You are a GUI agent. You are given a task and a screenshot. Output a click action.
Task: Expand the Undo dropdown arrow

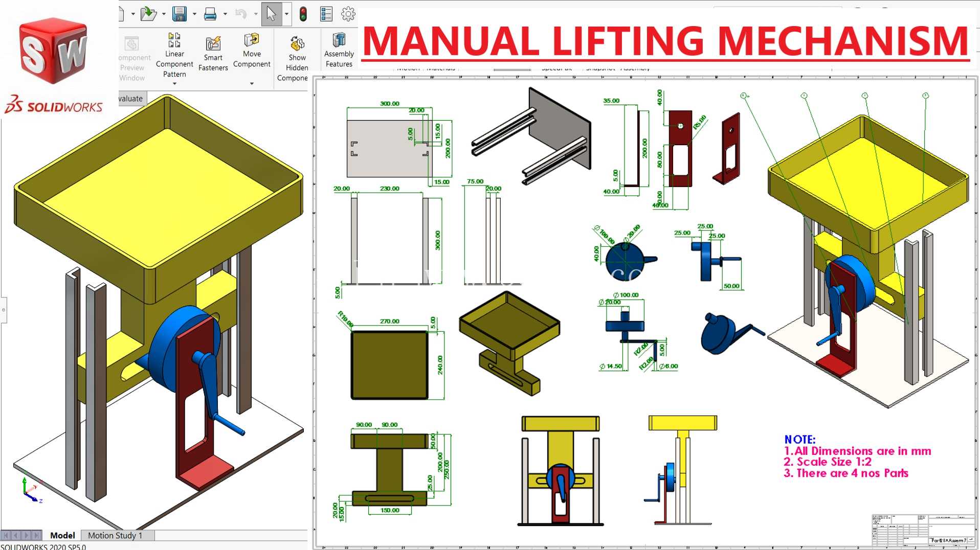pyautogui.click(x=256, y=14)
